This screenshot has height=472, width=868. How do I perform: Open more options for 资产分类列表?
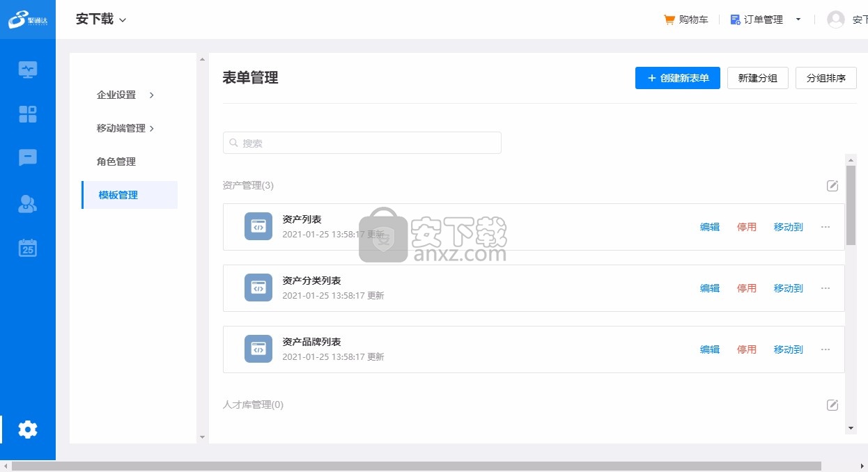(x=826, y=288)
